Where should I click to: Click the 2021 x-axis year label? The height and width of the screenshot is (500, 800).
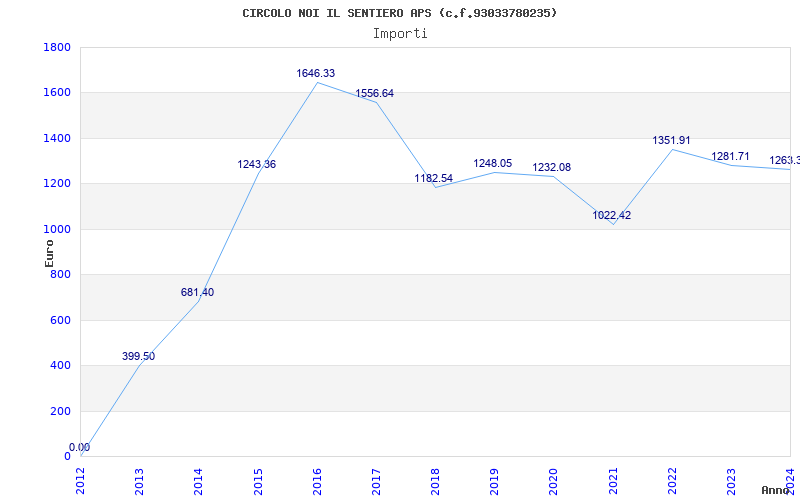tap(613, 480)
